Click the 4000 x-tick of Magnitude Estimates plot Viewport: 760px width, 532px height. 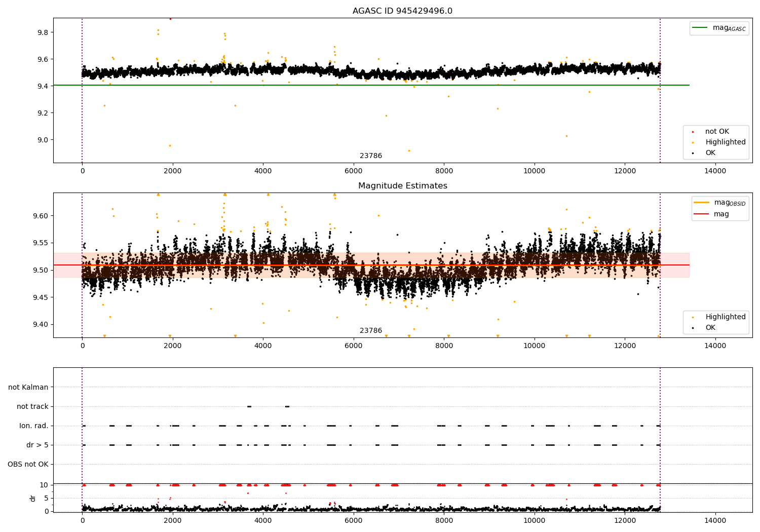(x=263, y=346)
